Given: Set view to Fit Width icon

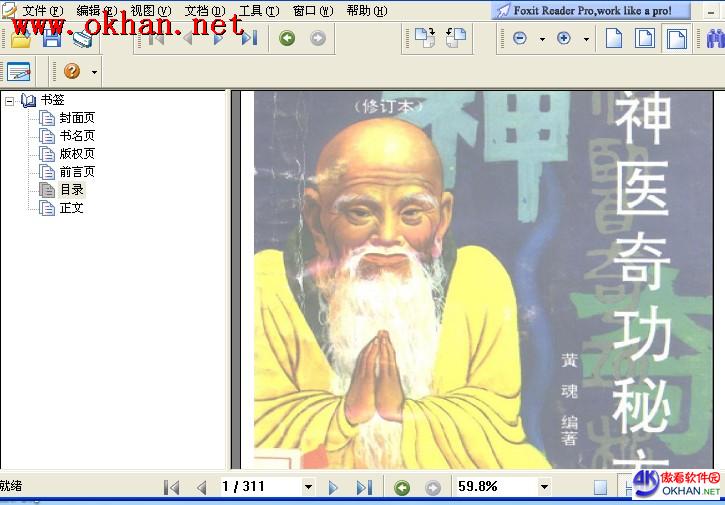Looking at the screenshot, I should click(x=676, y=38).
